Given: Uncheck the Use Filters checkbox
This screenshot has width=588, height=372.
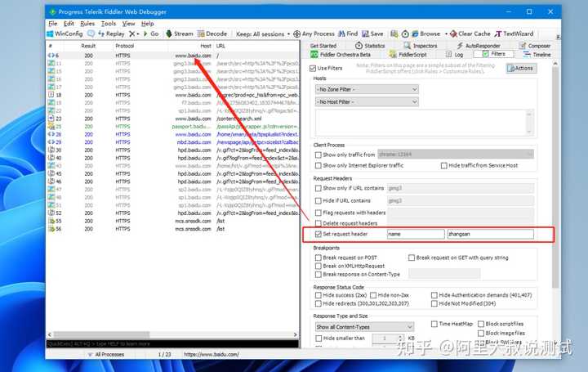Looking at the screenshot, I should [313, 69].
